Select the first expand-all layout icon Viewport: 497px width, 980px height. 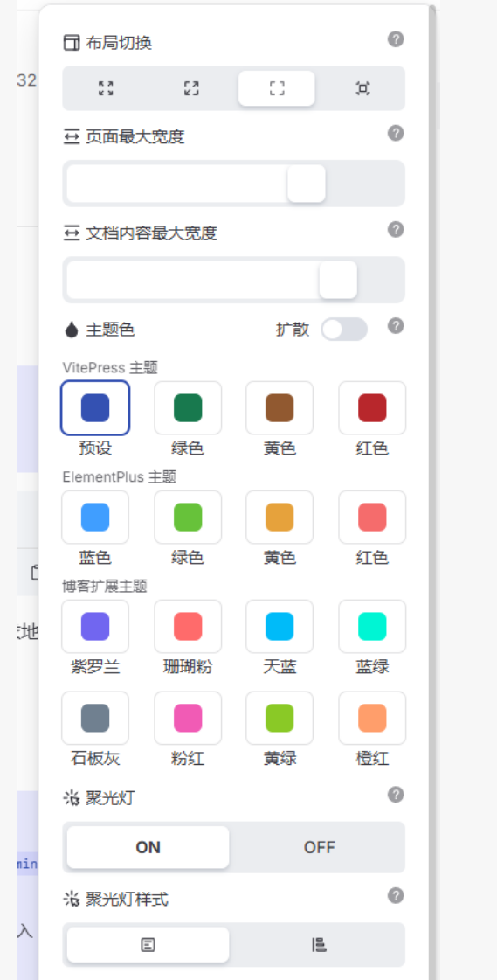point(106,89)
